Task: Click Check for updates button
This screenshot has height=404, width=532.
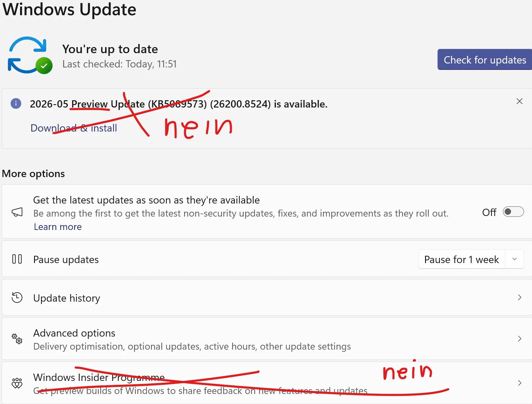Action: pyautogui.click(x=485, y=60)
